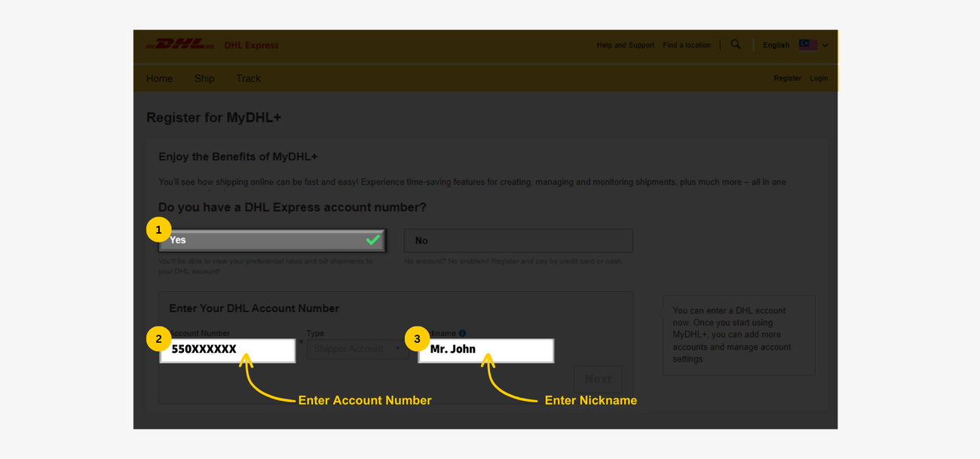Open the Track menu
The width and height of the screenshot is (980, 459).
point(248,78)
